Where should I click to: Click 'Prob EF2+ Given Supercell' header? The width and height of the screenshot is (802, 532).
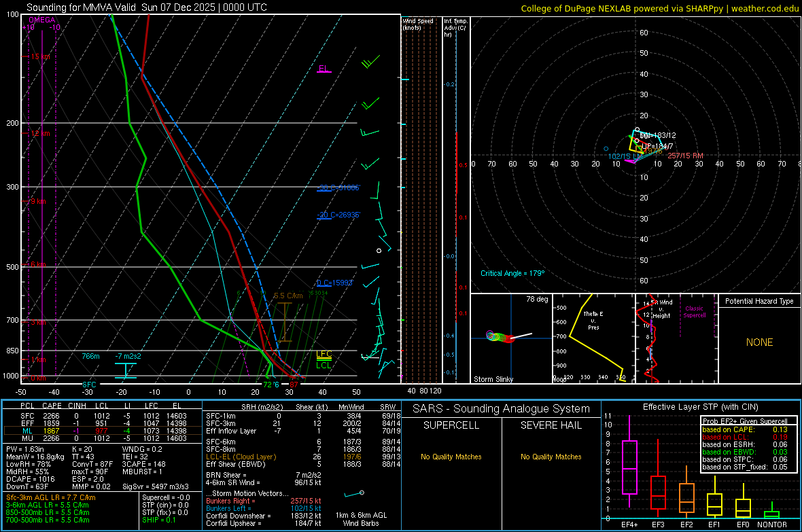(745, 421)
